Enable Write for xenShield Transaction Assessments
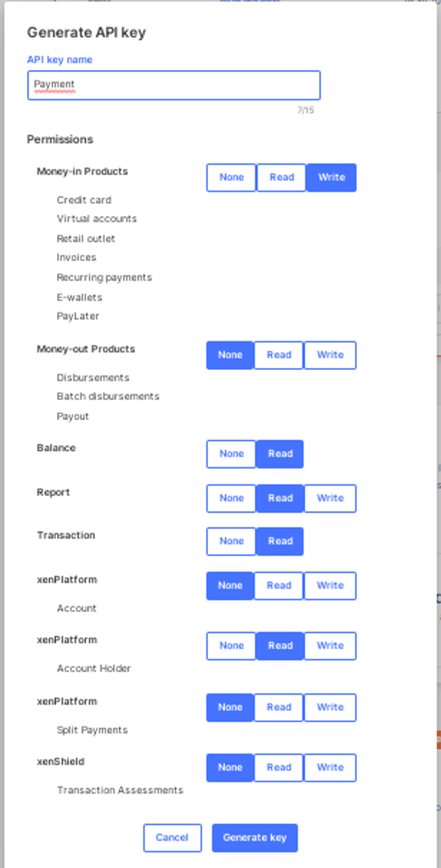The image size is (441, 868). coord(330,767)
